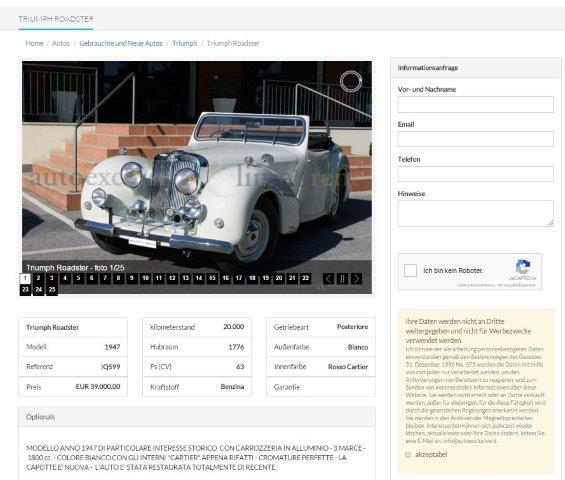Screen dimensions: 565x480
Task: Go to Gebrauchte und Neue Autos
Action: coord(121,43)
